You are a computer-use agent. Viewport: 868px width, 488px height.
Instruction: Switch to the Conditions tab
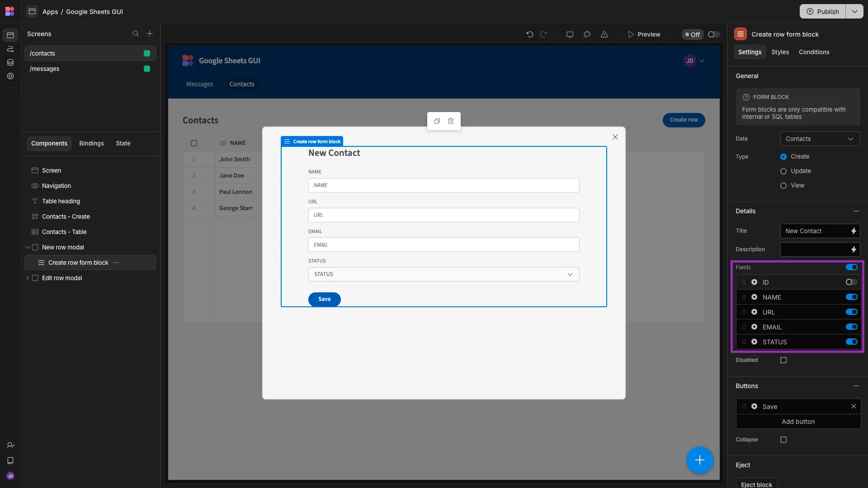point(814,52)
